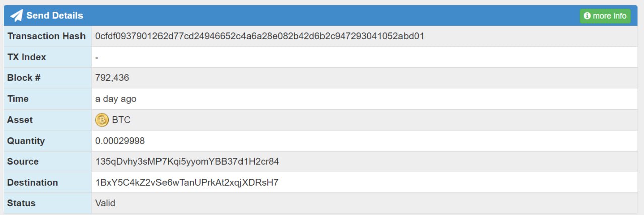Open block number 792,436
This screenshot has height=215, width=644.
coord(112,78)
